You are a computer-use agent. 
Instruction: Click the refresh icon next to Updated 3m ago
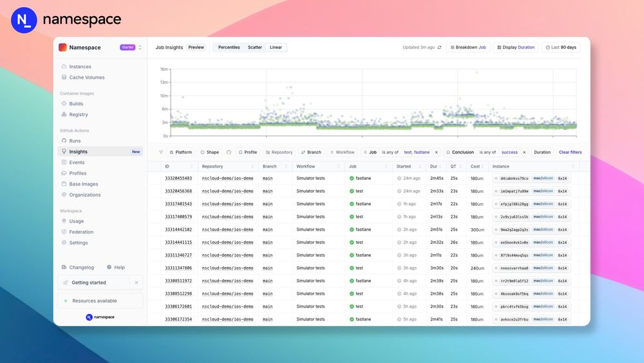(x=439, y=47)
